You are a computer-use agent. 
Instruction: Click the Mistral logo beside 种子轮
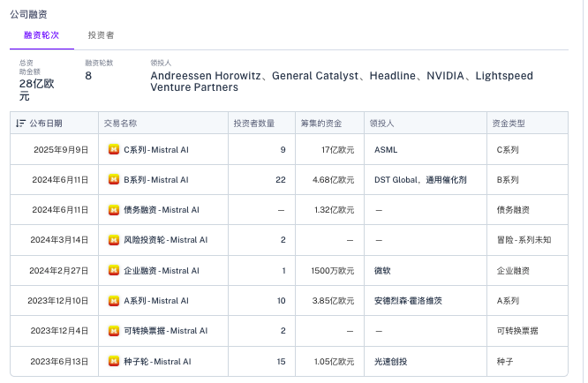point(114,361)
